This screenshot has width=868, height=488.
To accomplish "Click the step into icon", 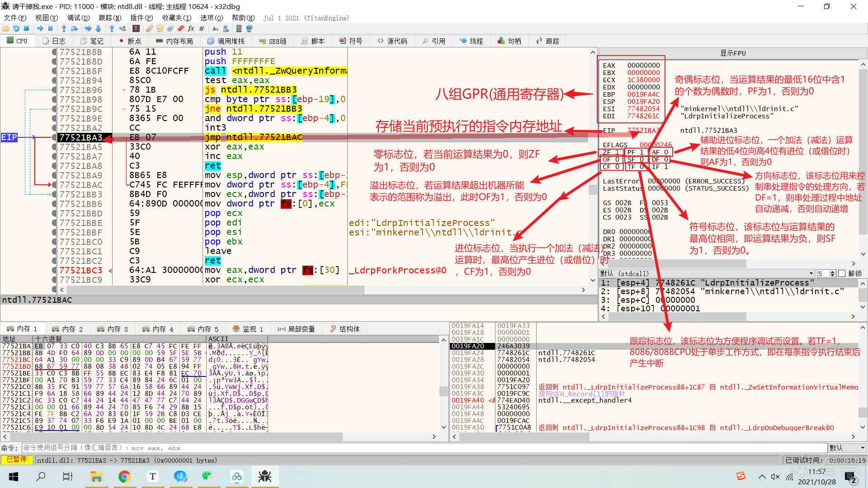I will [x=64, y=28].
